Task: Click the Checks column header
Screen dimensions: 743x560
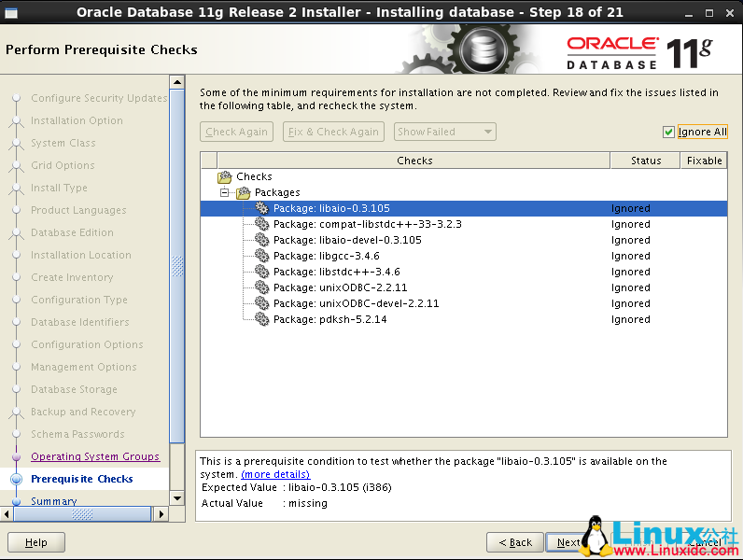Action: pyautogui.click(x=414, y=161)
